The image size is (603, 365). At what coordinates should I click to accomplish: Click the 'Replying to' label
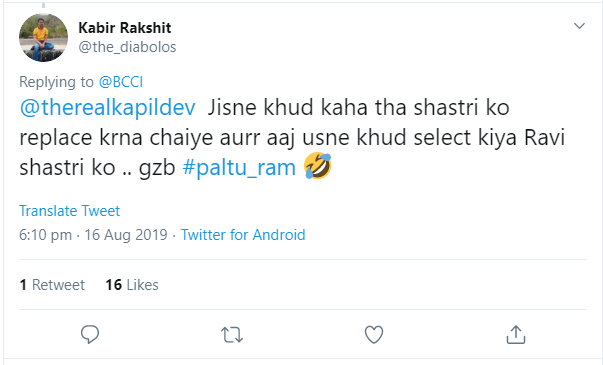click(x=57, y=82)
